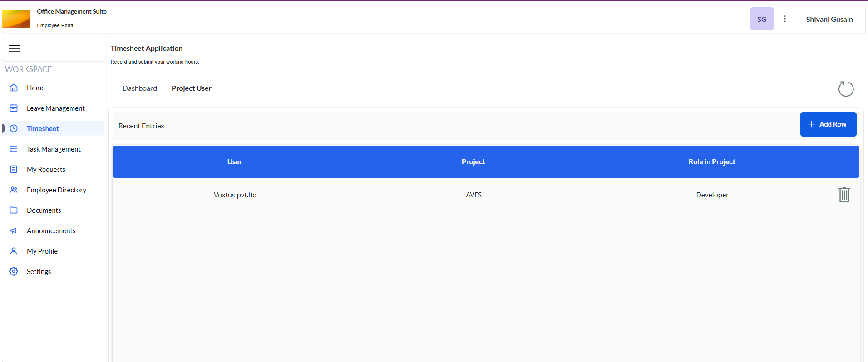Open the Home sidebar link
The width and height of the screenshot is (868, 362).
click(x=35, y=88)
